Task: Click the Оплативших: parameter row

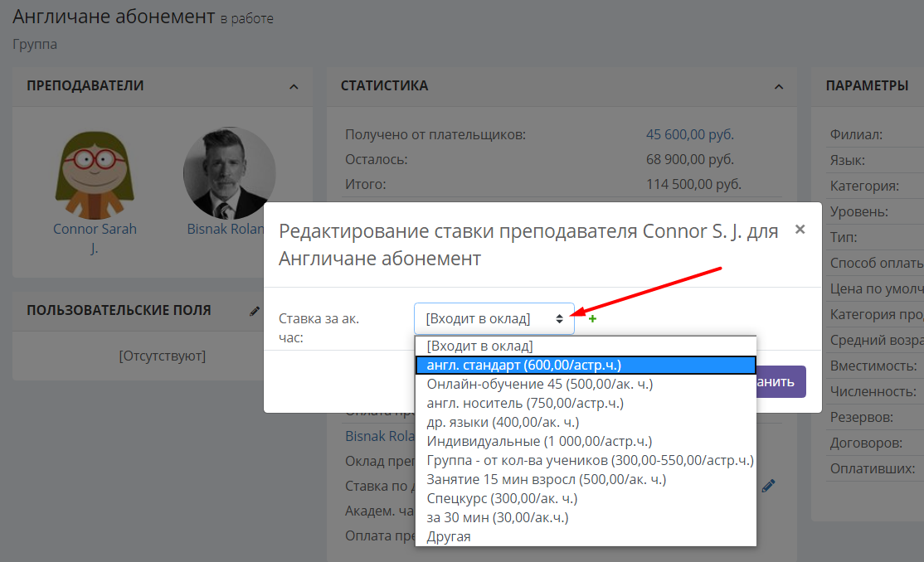Action: [x=877, y=469]
